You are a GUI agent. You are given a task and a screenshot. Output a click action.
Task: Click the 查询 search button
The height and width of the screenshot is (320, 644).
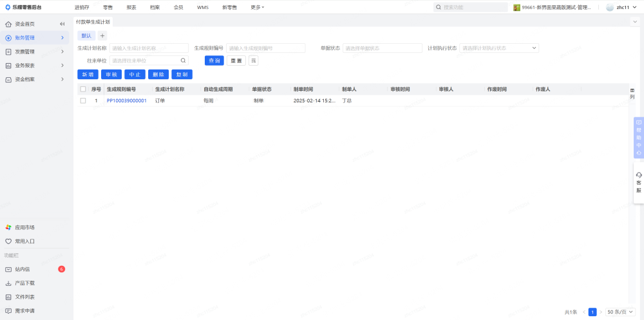tap(214, 61)
